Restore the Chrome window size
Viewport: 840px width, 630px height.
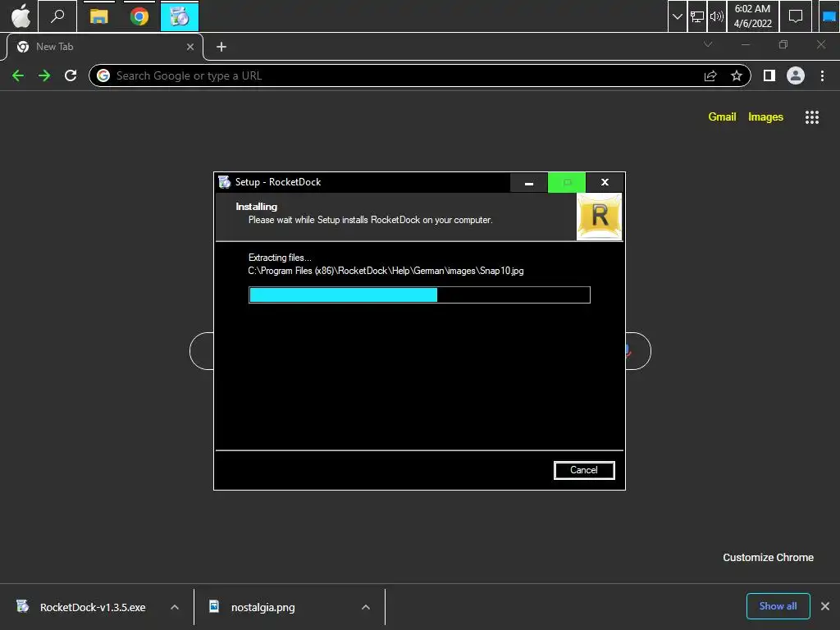[783, 44]
